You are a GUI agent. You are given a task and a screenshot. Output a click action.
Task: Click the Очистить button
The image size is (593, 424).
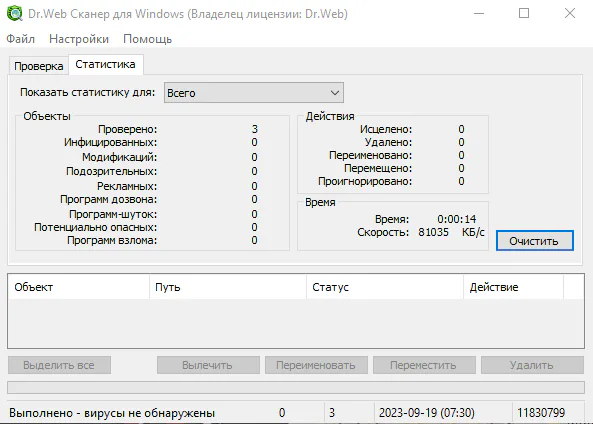click(534, 241)
